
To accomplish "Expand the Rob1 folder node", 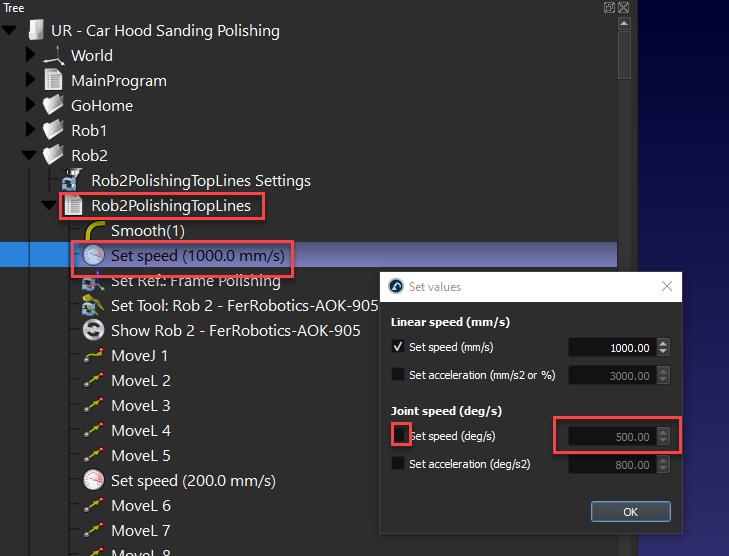I will pos(30,129).
